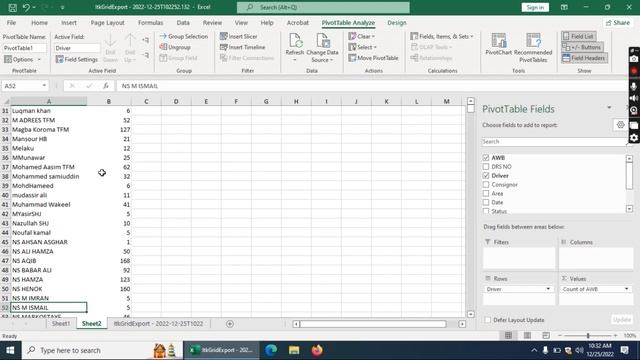Click Change Data Source icon
Image resolution: width=640 pixels, height=360 pixels.
point(322,40)
